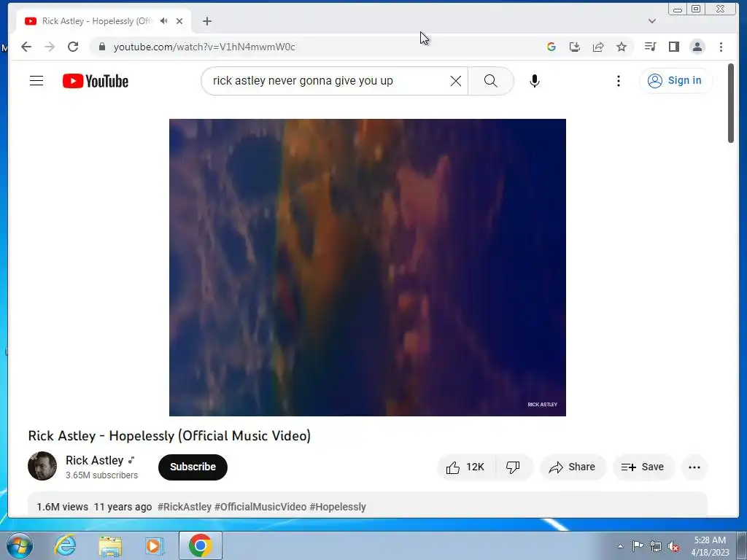The image size is (747, 560).
Task: Share the video
Action: point(572,467)
